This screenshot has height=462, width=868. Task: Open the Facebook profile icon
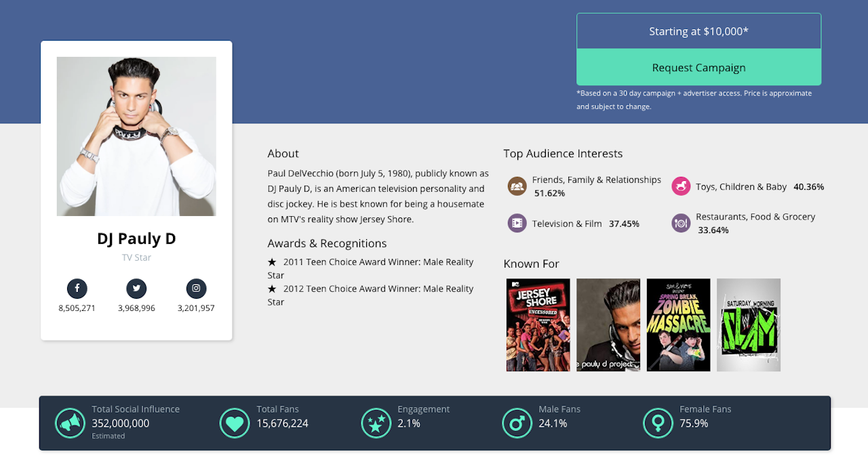(77, 289)
